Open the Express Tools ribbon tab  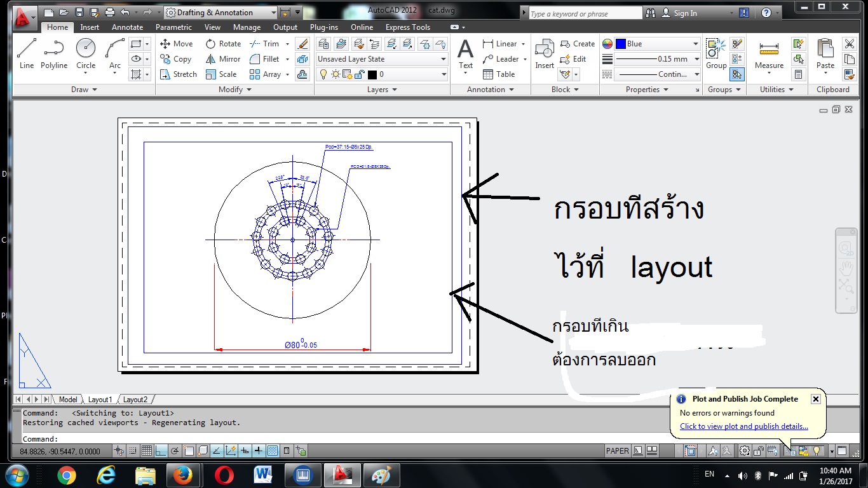(x=407, y=27)
